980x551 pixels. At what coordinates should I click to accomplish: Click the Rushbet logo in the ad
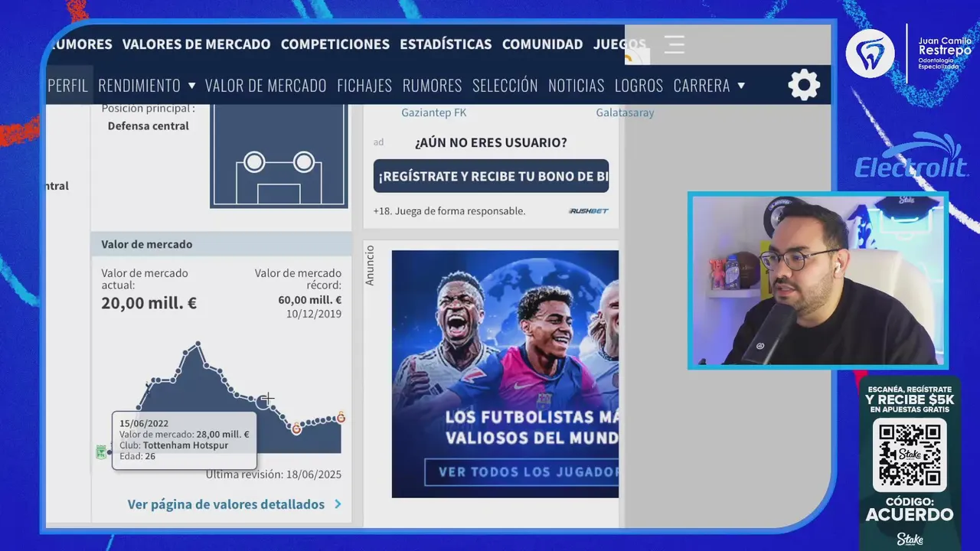[588, 210]
